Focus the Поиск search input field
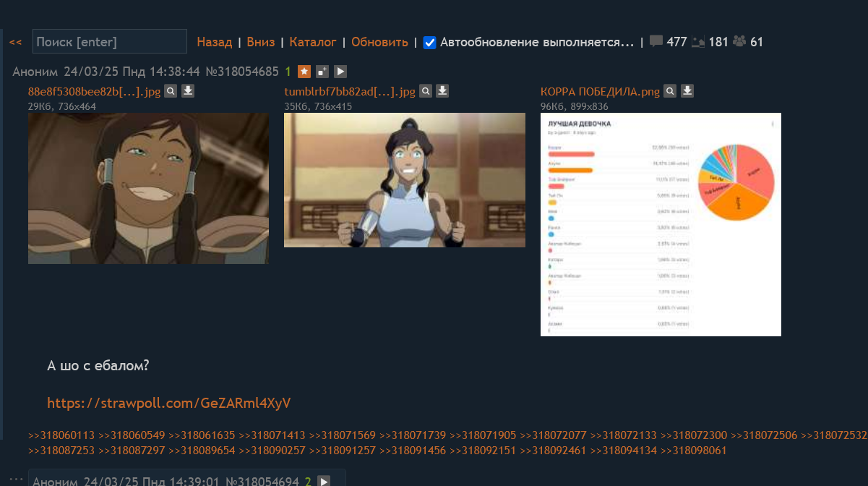Viewport: 868px width, 486px height. [x=110, y=42]
